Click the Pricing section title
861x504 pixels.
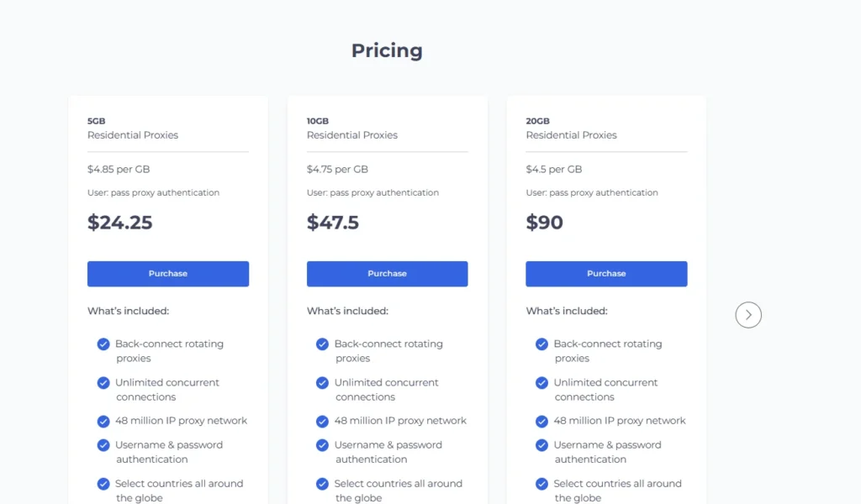point(387,50)
